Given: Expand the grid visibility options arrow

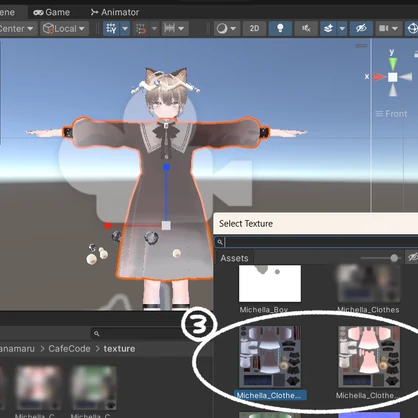Looking at the screenshot, I should point(125,29).
